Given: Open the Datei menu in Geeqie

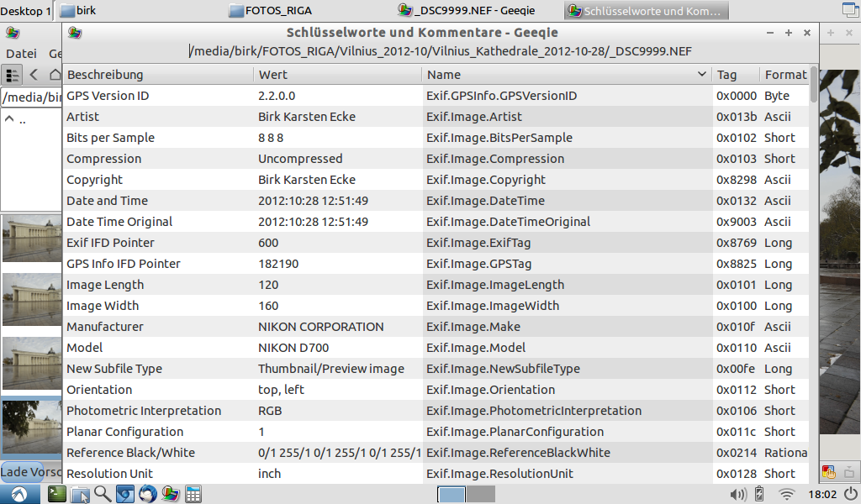Looking at the screenshot, I should point(21,54).
